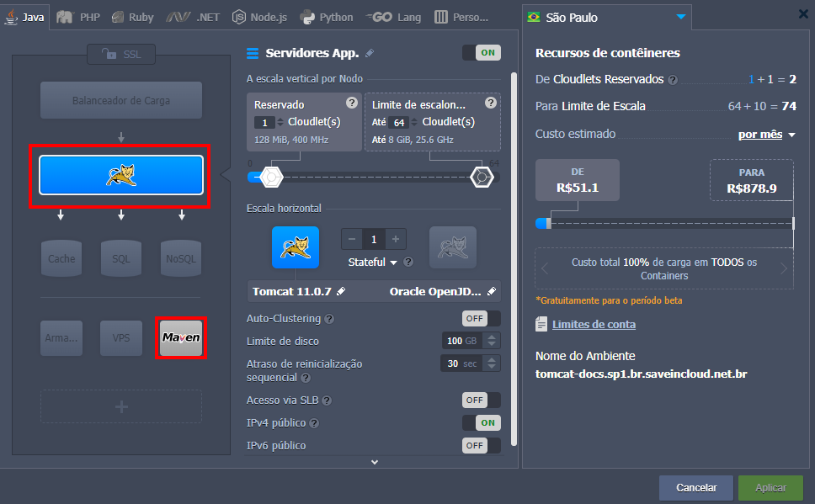
Task: Open the custom Perso... tab
Action: (461, 17)
